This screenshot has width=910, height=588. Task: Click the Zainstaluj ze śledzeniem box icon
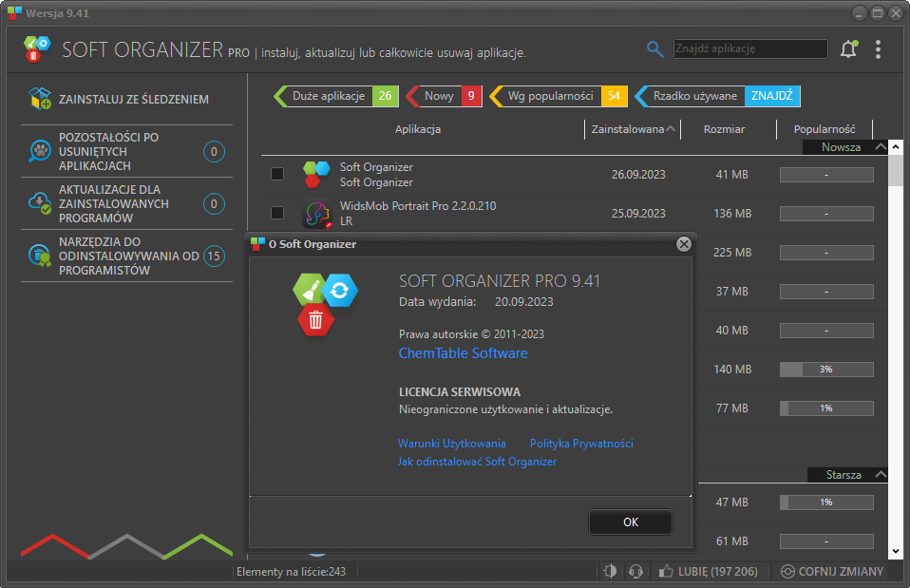point(40,99)
